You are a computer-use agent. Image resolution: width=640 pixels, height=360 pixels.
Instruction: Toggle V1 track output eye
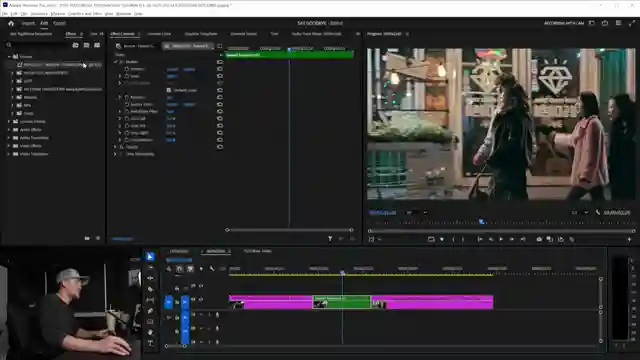201,300
